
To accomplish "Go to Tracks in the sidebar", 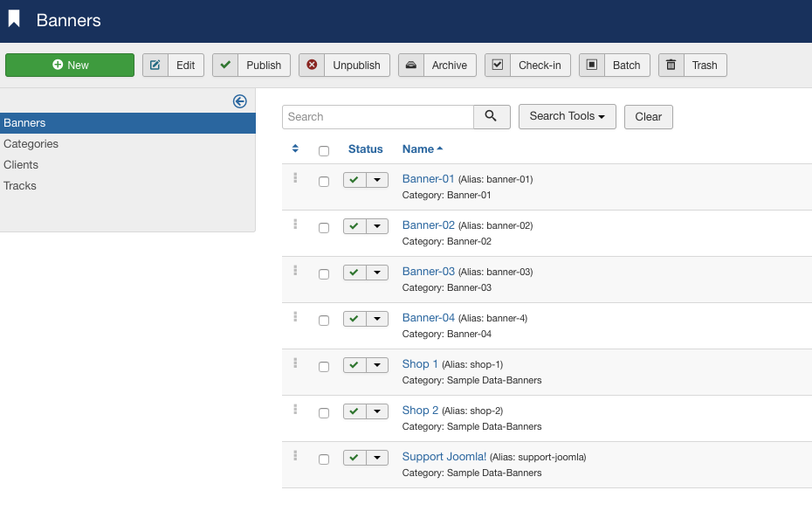I will click(x=20, y=186).
